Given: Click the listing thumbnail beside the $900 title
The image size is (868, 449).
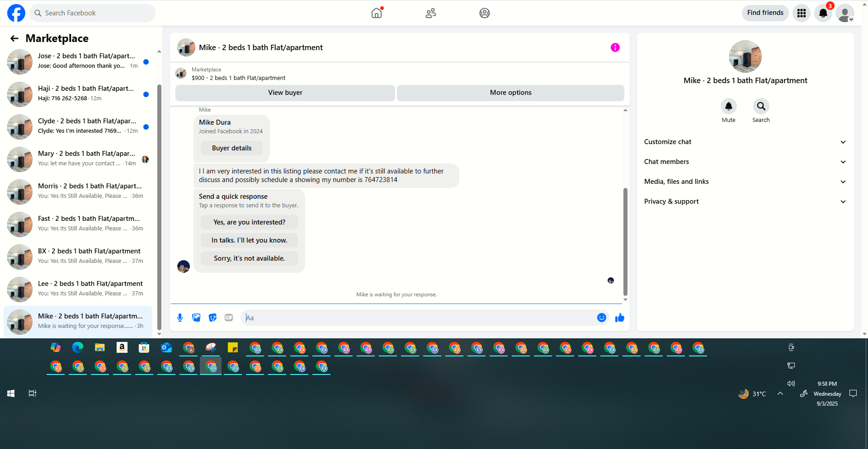Looking at the screenshot, I should click(181, 73).
